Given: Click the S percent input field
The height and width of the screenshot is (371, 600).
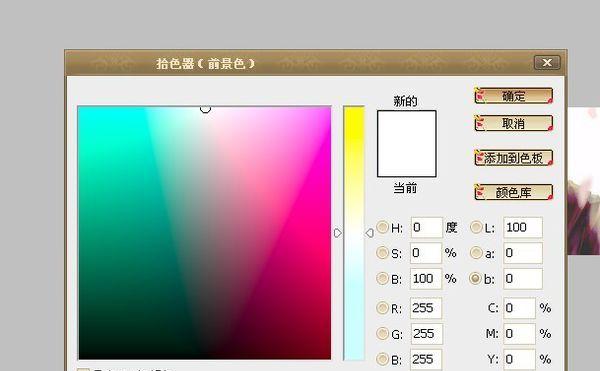Looking at the screenshot, I should (x=426, y=253).
